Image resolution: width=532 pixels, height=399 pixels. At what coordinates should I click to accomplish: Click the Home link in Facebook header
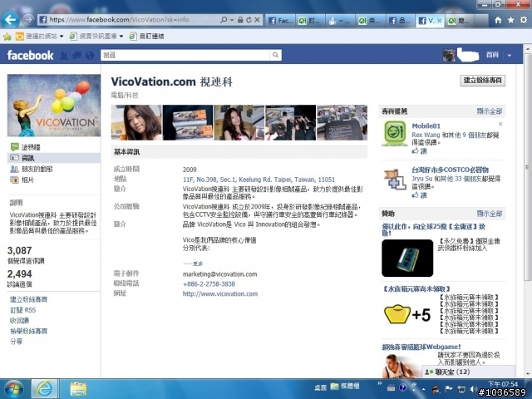point(492,55)
